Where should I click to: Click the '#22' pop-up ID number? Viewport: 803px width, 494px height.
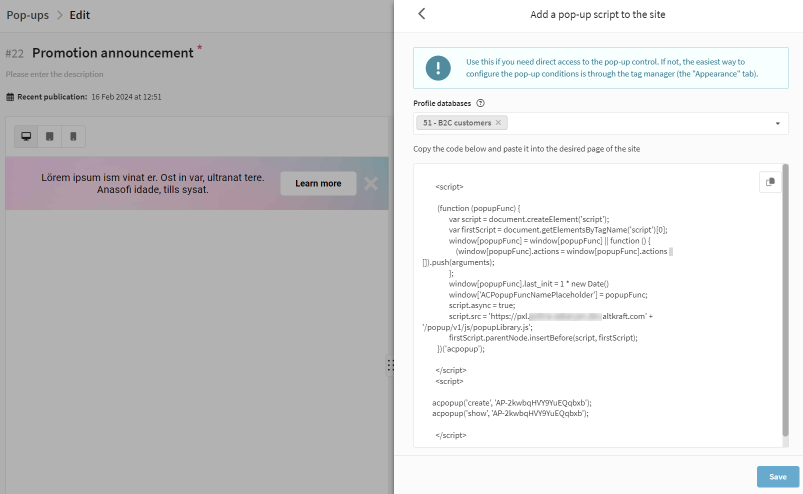click(x=15, y=54)
